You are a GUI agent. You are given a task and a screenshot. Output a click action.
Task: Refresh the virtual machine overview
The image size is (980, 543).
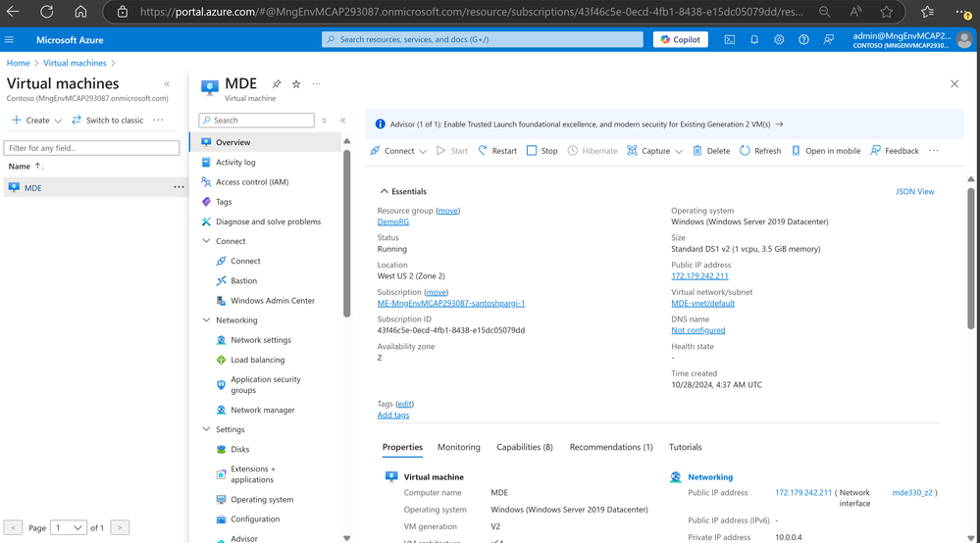(760, 151)
